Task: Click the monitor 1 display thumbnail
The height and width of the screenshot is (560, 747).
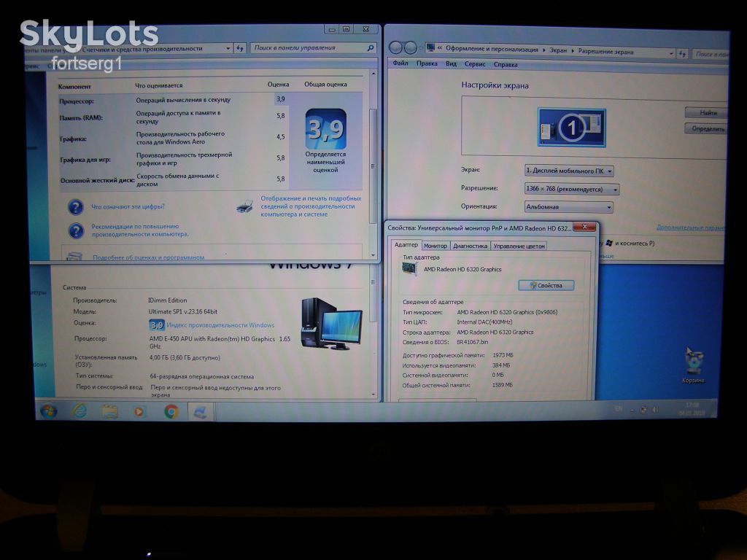Action: (x=572, y=127)
